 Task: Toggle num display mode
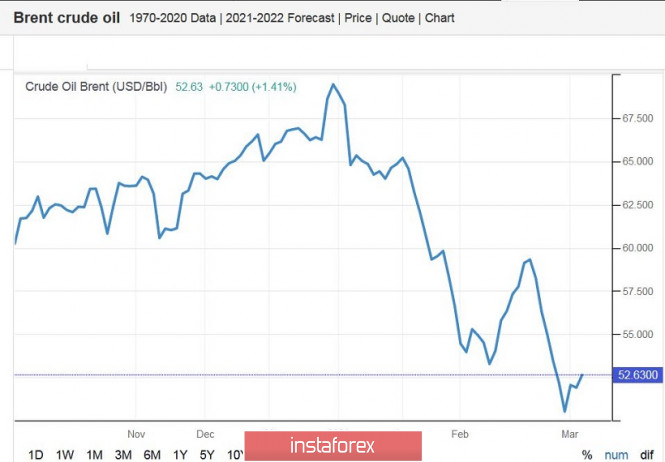click(x=615, y=455)
